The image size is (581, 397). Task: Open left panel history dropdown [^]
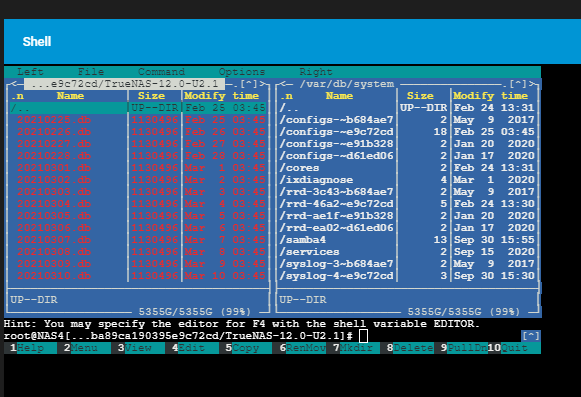[x=248, y=84]
